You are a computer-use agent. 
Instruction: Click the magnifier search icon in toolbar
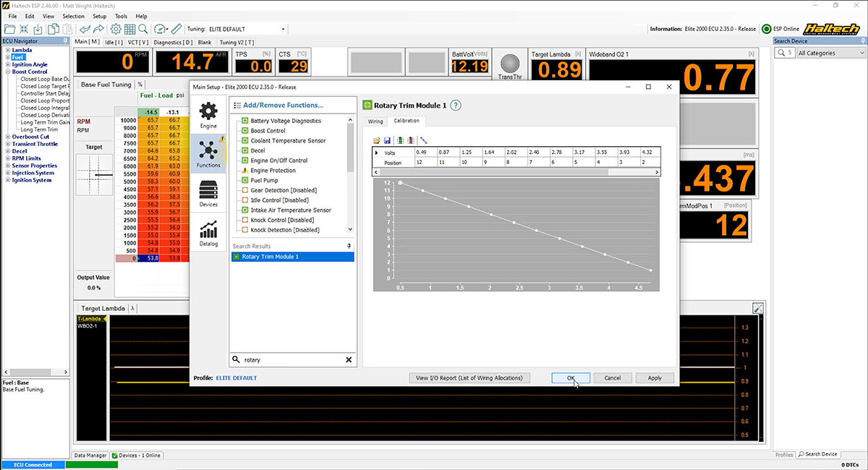pyautogui.click(x=143, y=29)
